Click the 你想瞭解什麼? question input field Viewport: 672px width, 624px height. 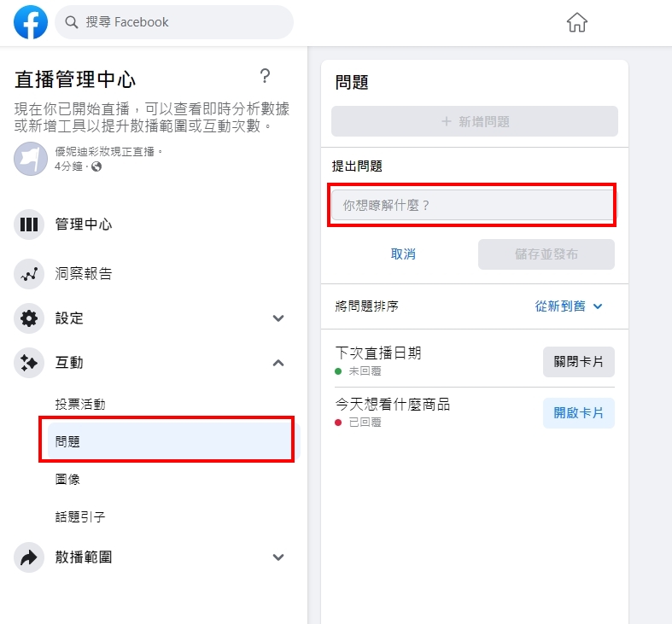click(x=472, y=206)
